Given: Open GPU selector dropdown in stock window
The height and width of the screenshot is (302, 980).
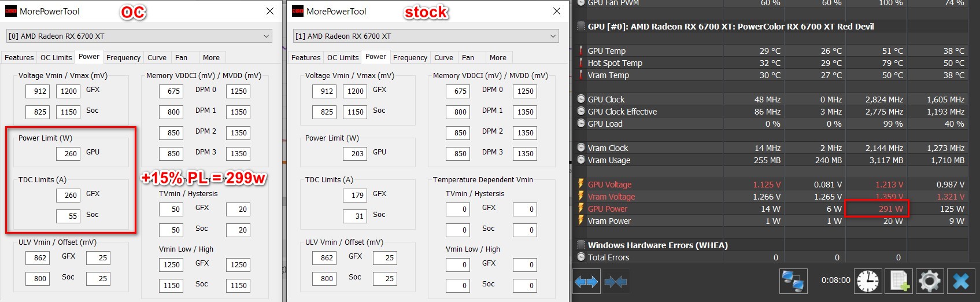Looking at the screenshot, I should point(426,36).
